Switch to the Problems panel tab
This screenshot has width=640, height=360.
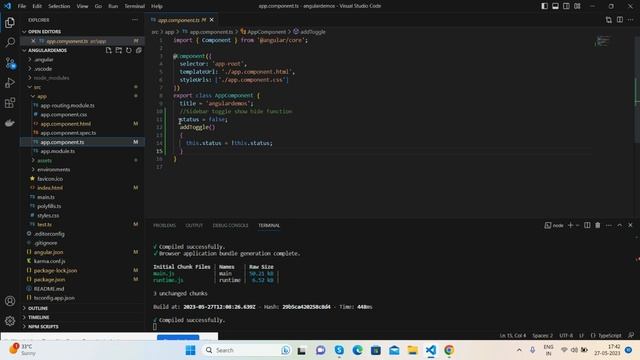tap(164, 225)
